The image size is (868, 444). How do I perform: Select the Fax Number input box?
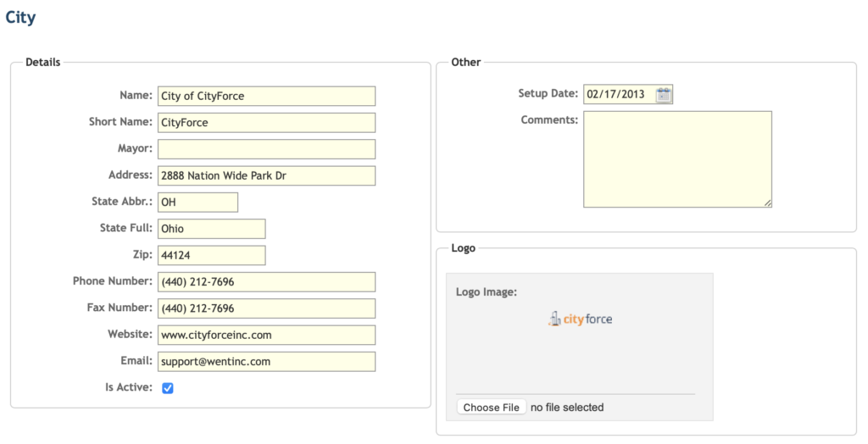pyautogui.click(x=266, y=308)
